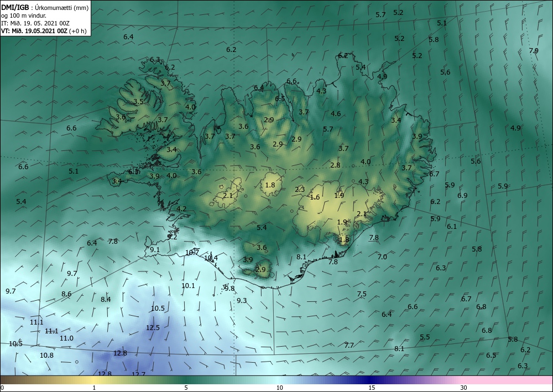Select the valid time line ending with "(+0 h)"
The image size is (553, 392).
pyautogui.click(x=44, y=30)
